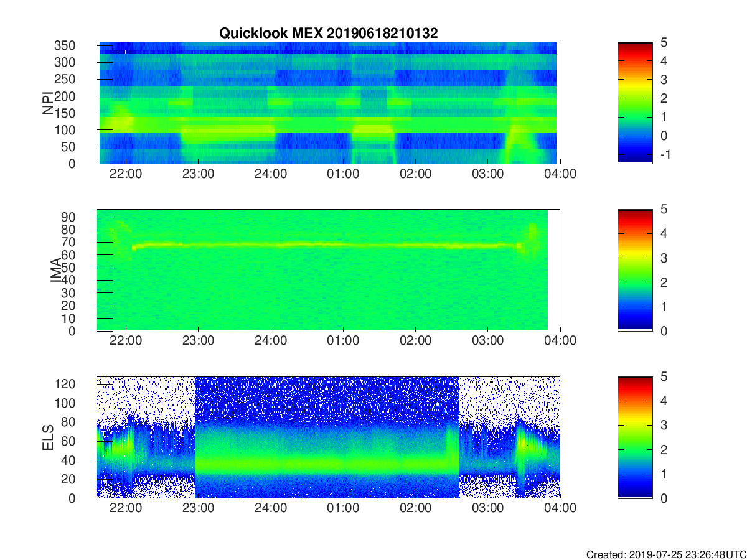This screenshot has width=747, height=560.
Task: Click the '24:00' time label under the NPI plot
Action: tap(271, 174)
